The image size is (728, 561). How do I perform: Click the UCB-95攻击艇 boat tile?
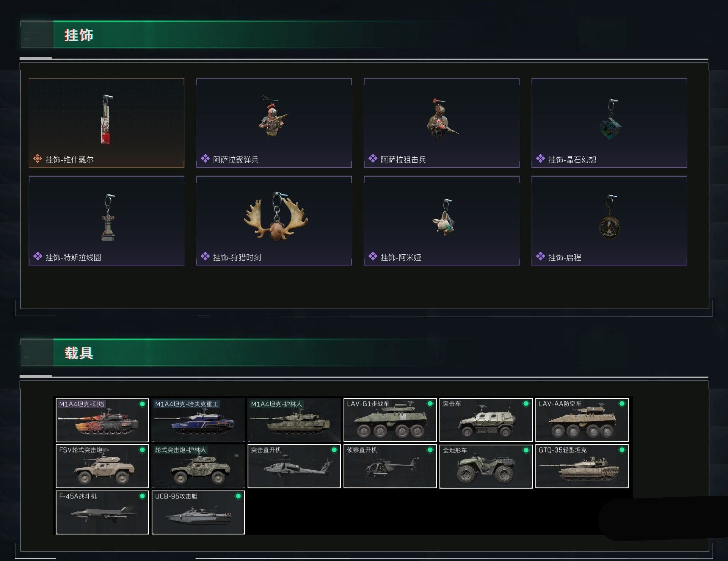pyautogui.click(x=198, y=512)
